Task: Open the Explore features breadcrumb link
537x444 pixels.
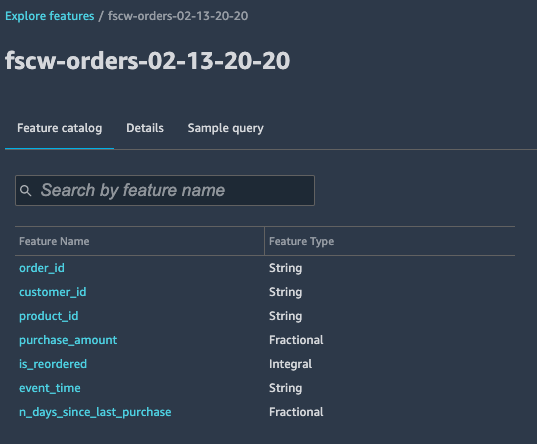Action: tap(50, 16)
